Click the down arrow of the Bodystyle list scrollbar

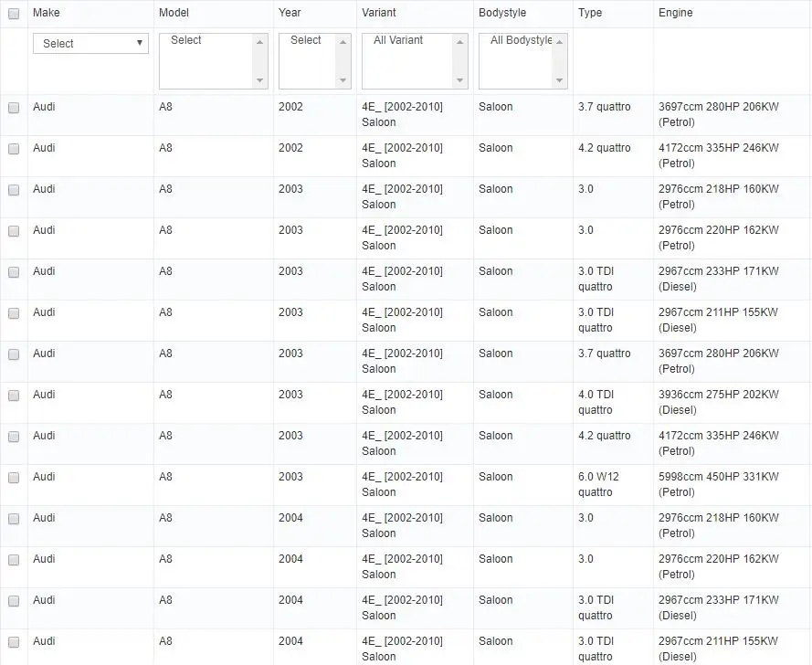click(x=559, y=80)
